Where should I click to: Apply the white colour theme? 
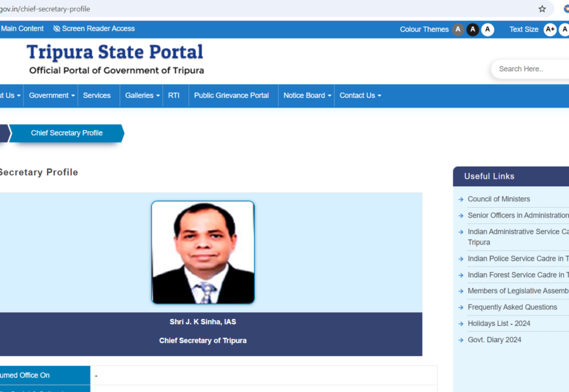point(488,29)
